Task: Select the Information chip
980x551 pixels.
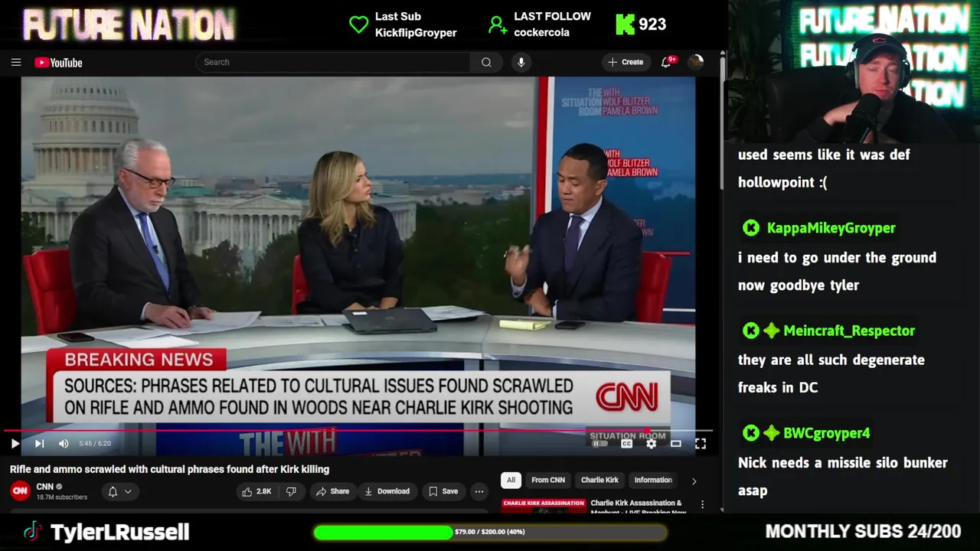Action: 653,480
